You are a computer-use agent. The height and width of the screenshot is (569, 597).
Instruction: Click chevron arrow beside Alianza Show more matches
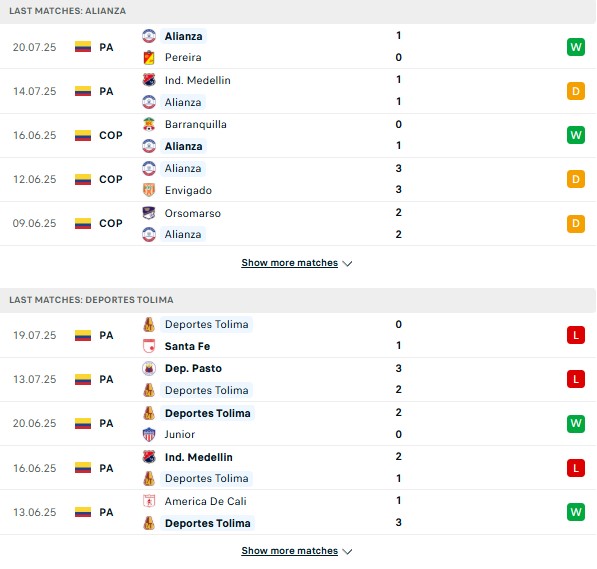[x=347, y=264]
